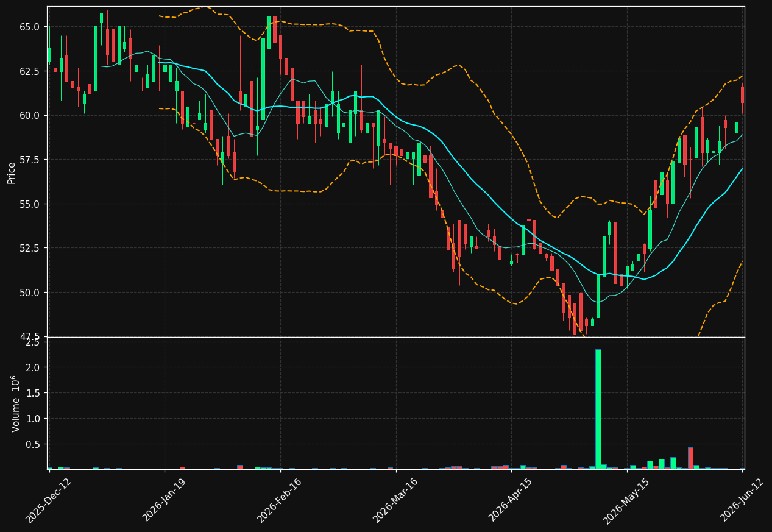
Task: Click the 2.5 volume axis value
Action: 33,342
